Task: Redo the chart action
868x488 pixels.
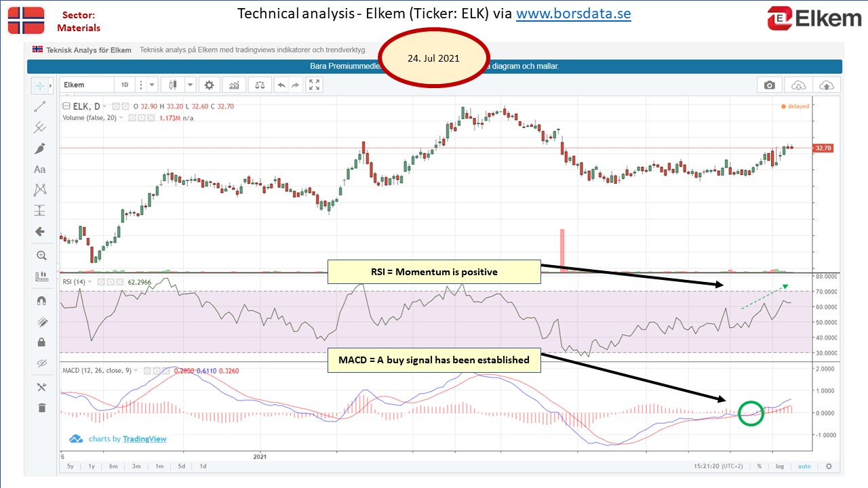Action: 296,85
